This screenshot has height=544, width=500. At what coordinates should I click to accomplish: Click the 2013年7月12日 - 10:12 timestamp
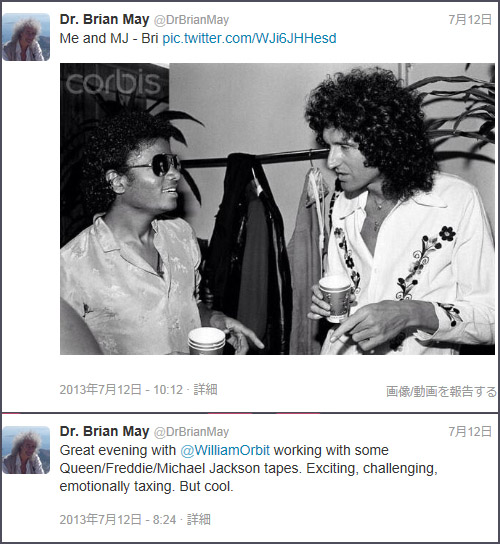tap(121, 390)
